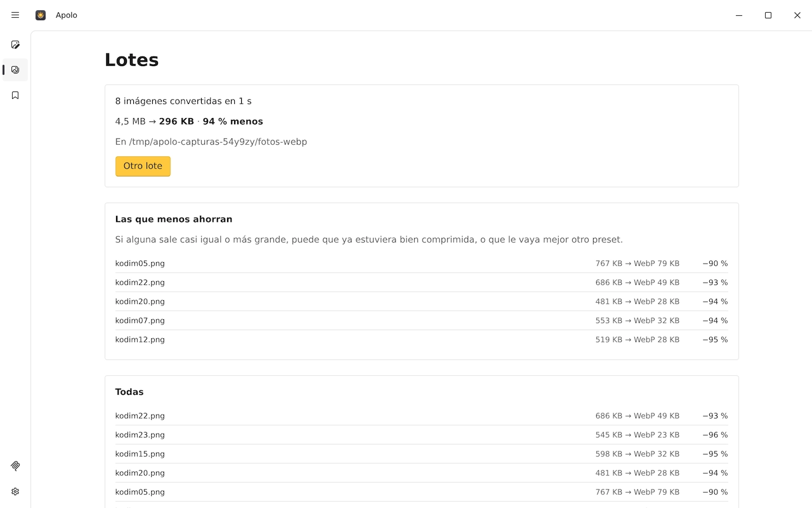
Task: Select kodim15.png in the Todas list
Action: pyautogui.click(x=421, y=454)
